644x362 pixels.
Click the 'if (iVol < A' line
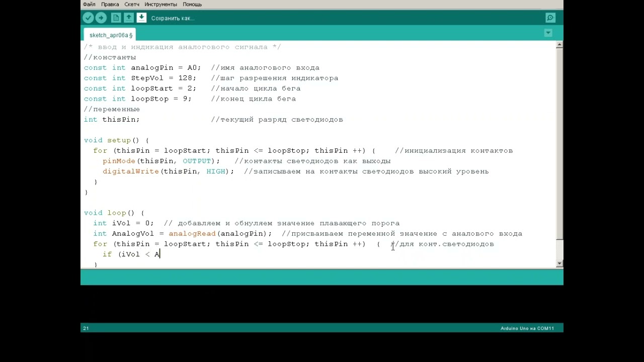(131, 254)
